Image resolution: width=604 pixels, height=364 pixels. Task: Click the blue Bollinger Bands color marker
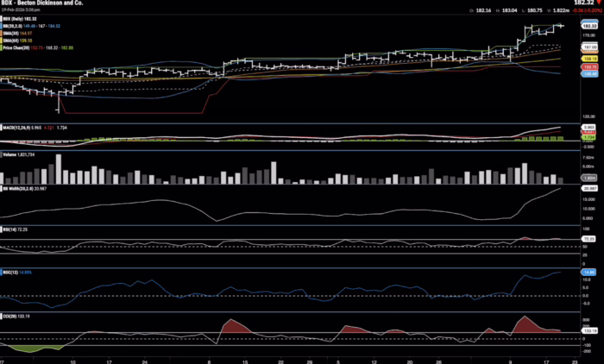pyautogui.click(x=1, y=26)
